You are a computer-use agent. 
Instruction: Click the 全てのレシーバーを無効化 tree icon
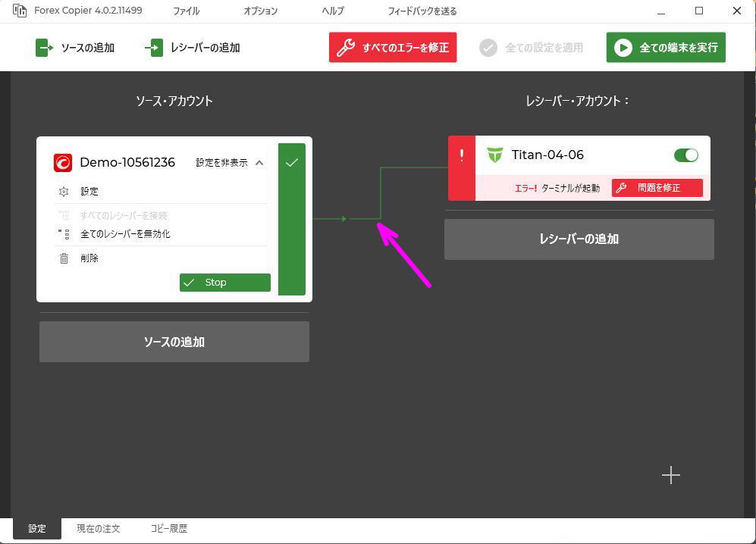click(x=64, y=234)
